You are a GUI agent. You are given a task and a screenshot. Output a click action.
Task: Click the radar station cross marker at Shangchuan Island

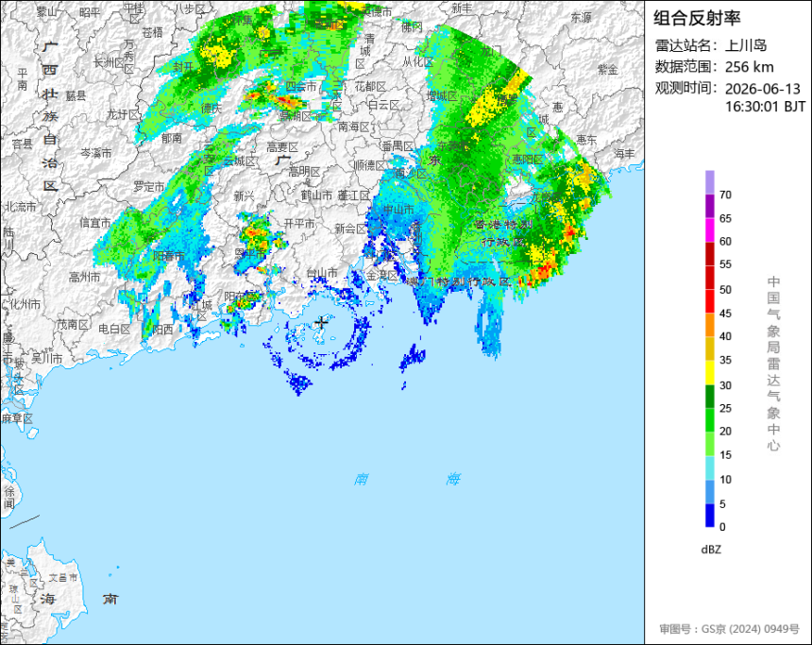tap(322, 322)
